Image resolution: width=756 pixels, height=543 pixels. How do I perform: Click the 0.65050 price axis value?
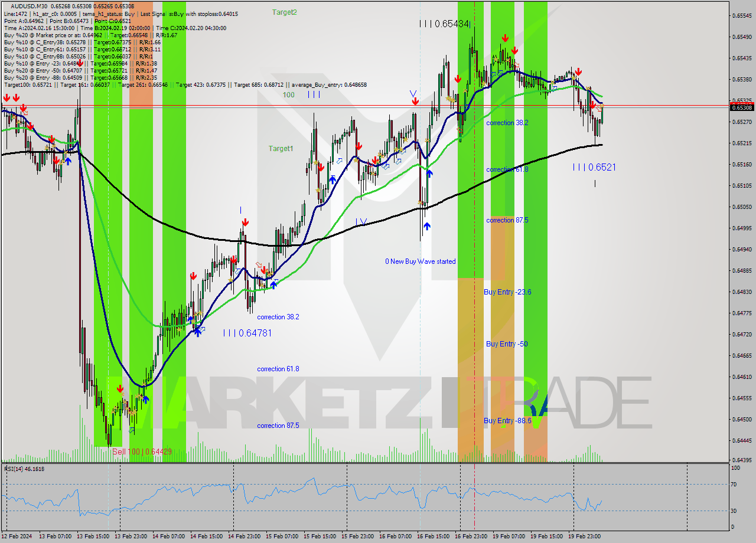pyautogui.click(x=742, y=207)
